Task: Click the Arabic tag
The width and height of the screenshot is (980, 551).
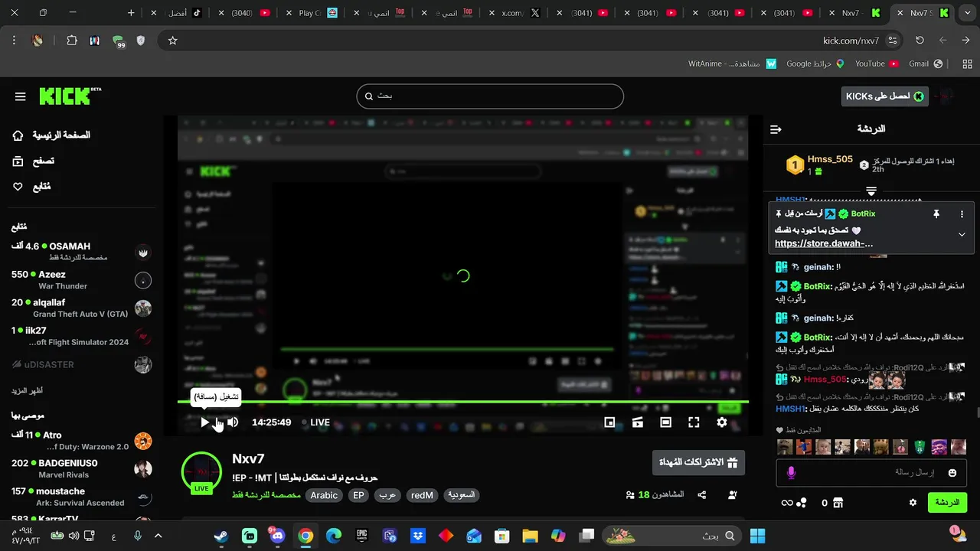Action: (324, 495)
